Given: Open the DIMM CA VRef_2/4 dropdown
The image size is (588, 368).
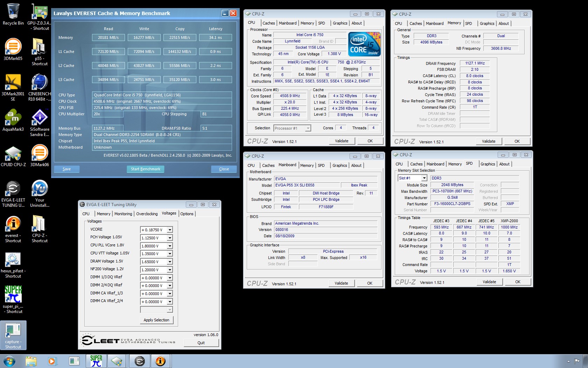Looking at the screenshot, I should tap(170, 302).
